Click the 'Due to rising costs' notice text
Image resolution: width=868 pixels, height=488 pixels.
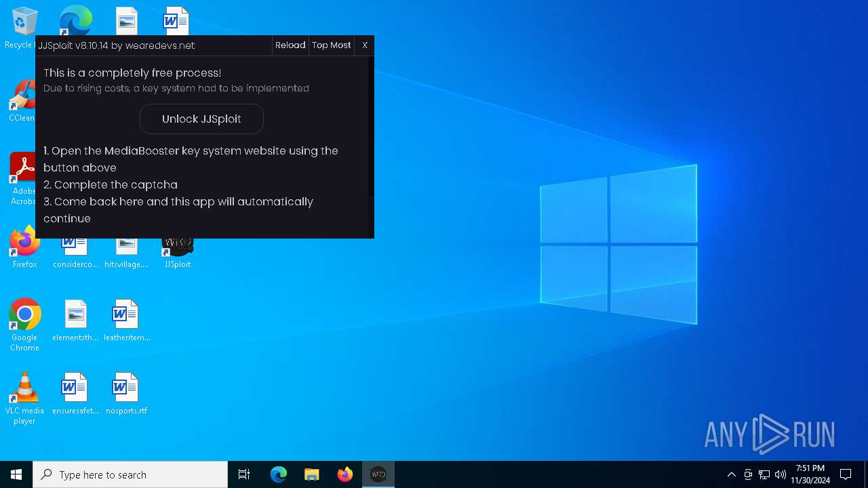[x=176, y=88]
